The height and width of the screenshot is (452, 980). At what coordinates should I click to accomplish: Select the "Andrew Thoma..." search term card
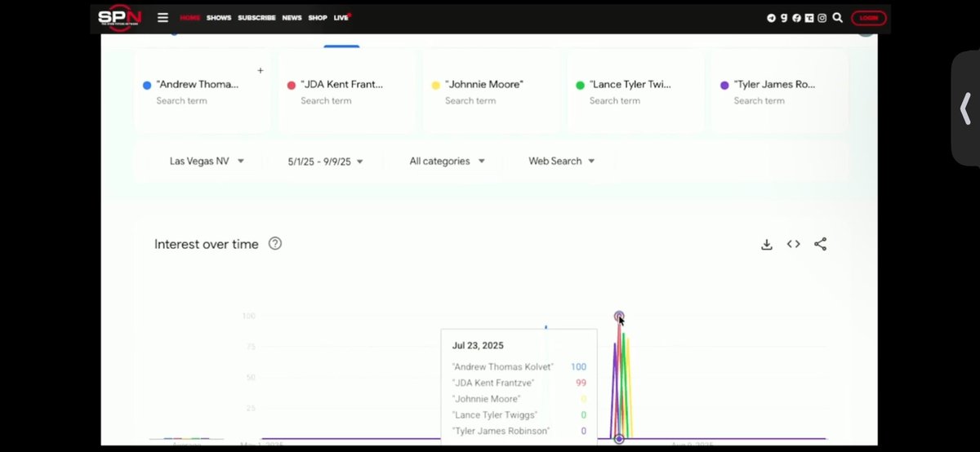[x=202, y=91]
